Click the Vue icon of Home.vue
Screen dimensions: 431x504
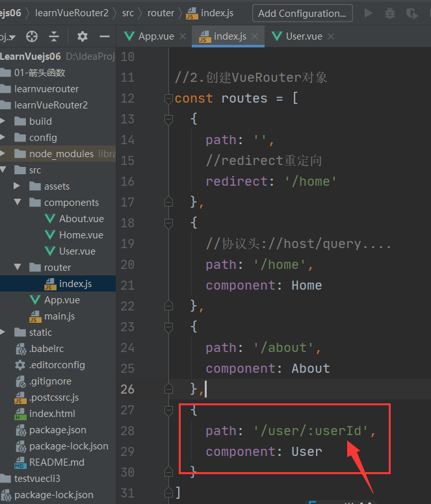[x=50, y=235]
